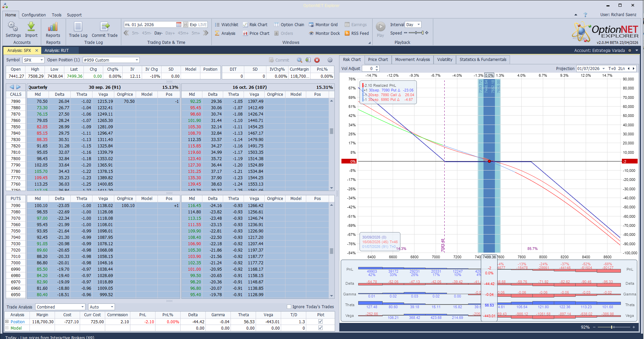Click the Commit Trade icon
Viewport: 644px width, 339px height.
point(105,27)
